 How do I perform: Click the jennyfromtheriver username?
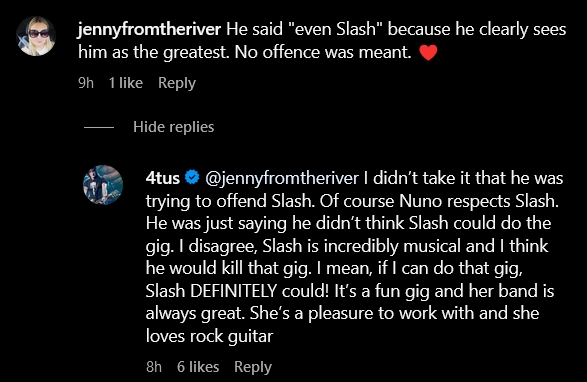[x=149, y=29]
